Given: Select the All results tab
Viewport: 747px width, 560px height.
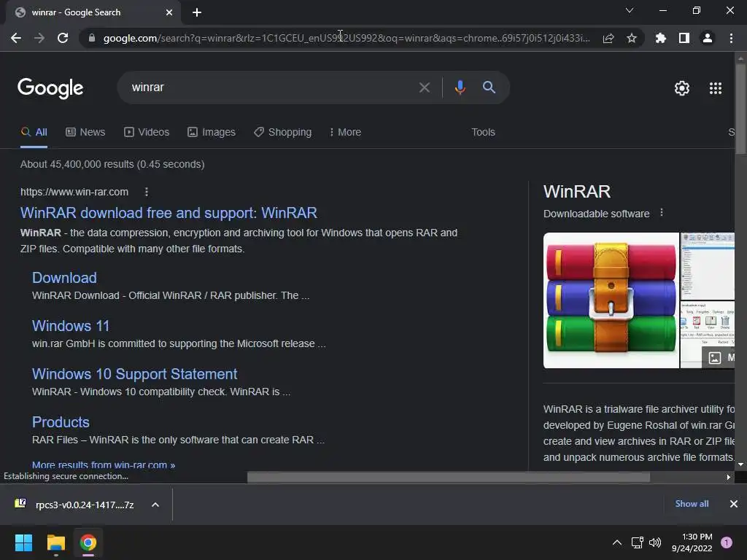Looking at the screenshot, I should tap(34, 133).
